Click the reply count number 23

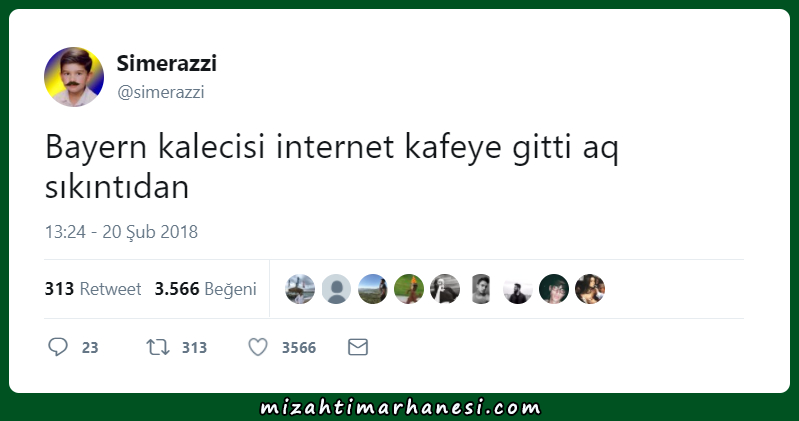point(90,348)
